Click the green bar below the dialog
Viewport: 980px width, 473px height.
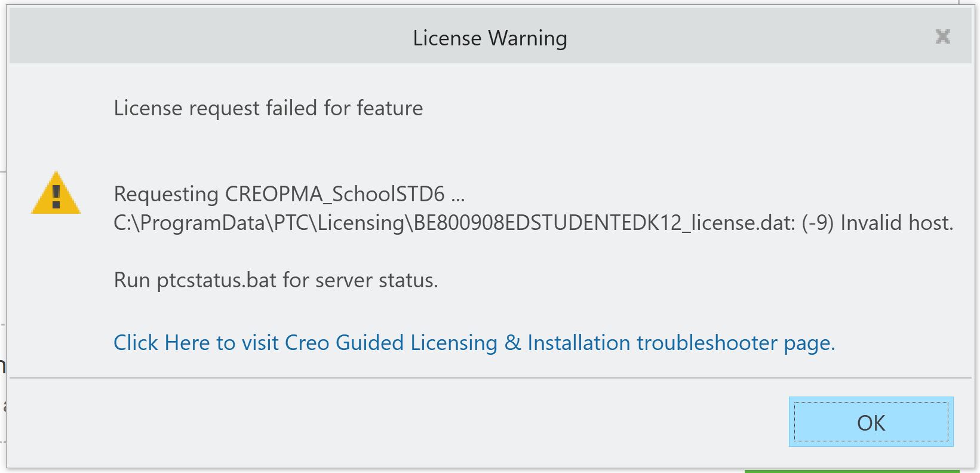pyautogui.click(x=851, y=471)
